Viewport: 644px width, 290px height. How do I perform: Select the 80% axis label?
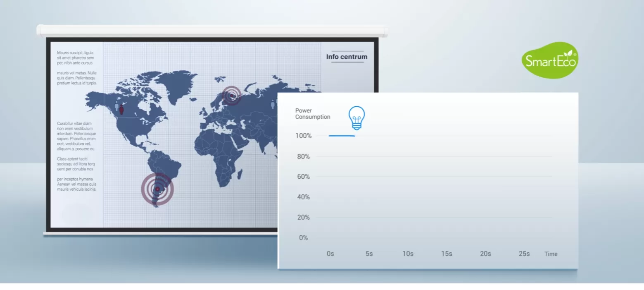tap(303, 156)
